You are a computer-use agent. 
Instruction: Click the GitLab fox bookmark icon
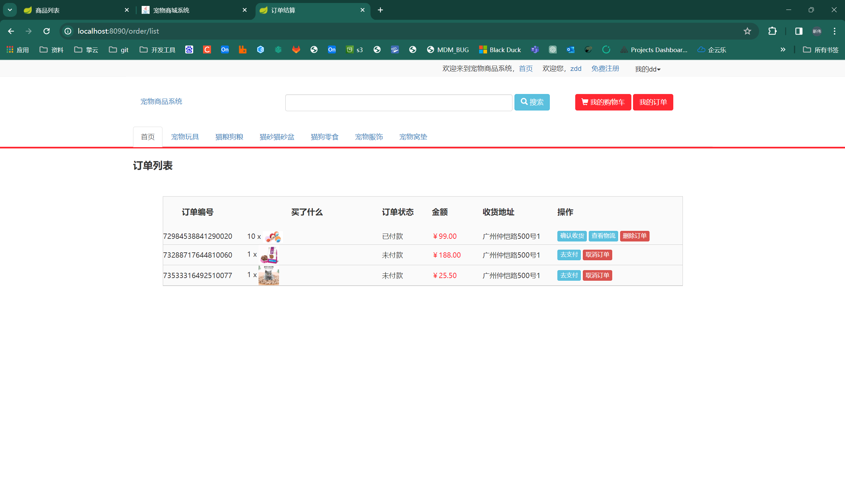coord(296,50)
